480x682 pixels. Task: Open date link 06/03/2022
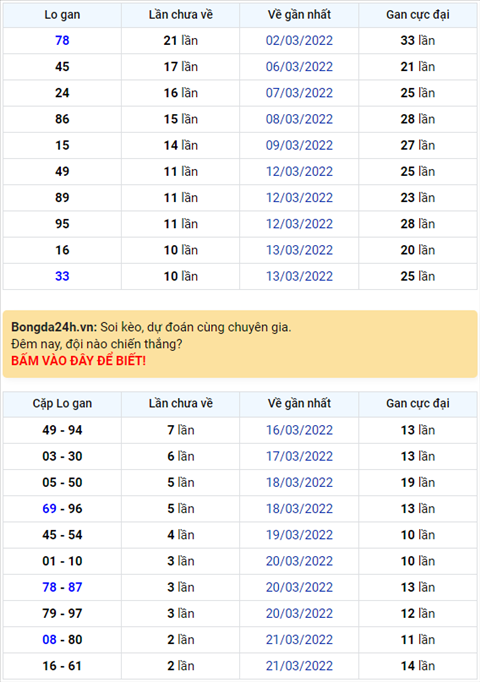(299, 67)
